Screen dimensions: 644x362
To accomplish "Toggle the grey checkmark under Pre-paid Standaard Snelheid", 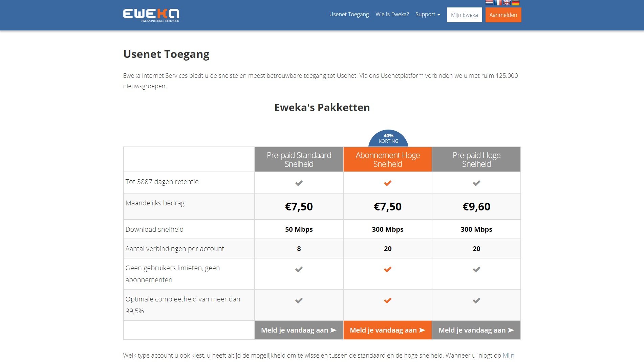I will click(298, 183).
